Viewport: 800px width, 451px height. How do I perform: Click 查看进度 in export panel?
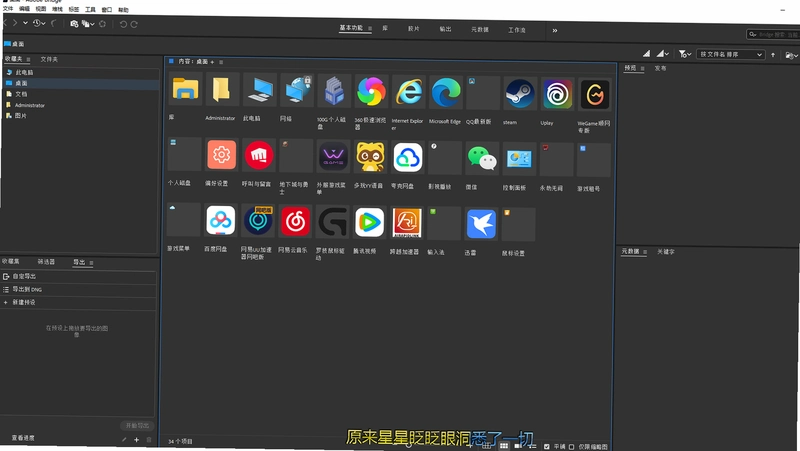[x=23, y=438]
